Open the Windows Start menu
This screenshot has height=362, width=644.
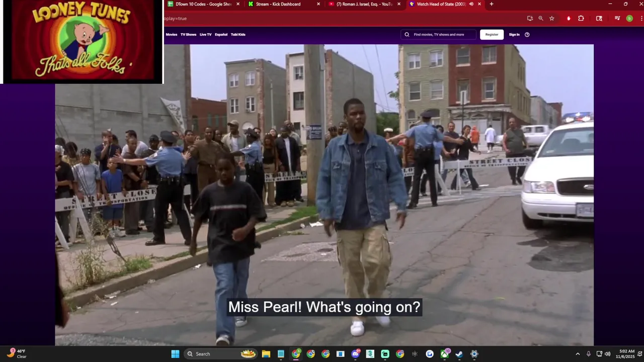175,354
